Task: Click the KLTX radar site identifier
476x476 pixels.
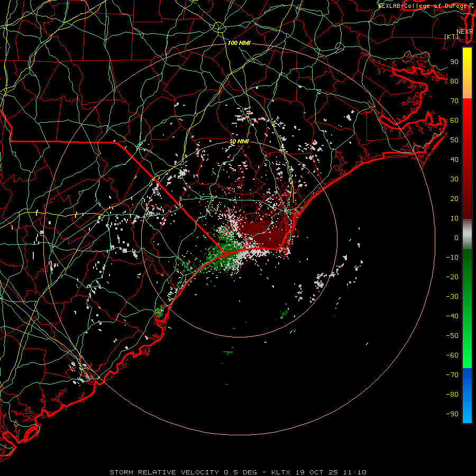Action: coord(281,472)
